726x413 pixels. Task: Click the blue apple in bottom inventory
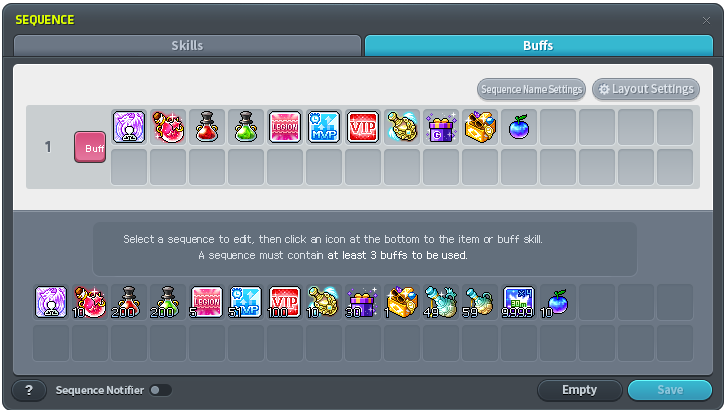point(557,302)
